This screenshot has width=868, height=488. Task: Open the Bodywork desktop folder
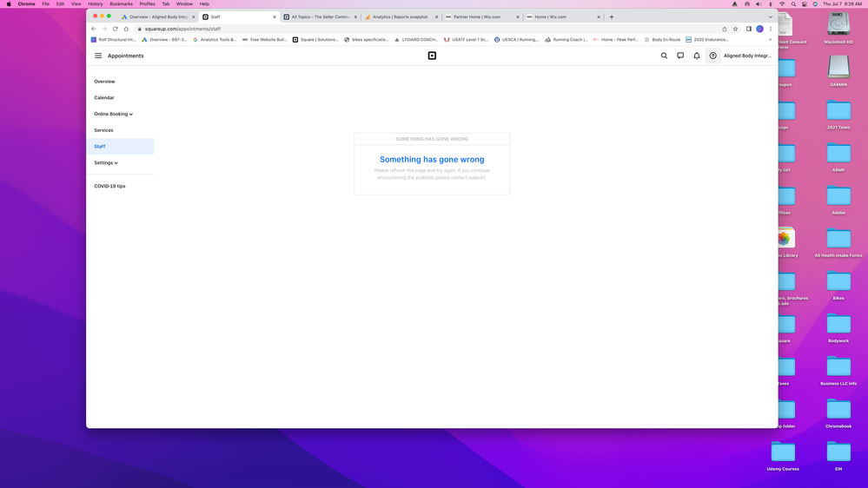pyautogui.click(x=838, y=328)
